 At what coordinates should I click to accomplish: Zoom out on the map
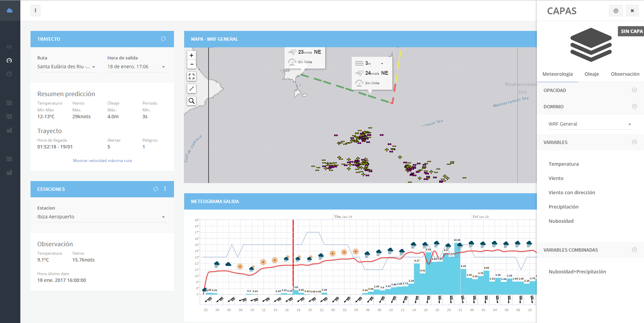(192, 64)
